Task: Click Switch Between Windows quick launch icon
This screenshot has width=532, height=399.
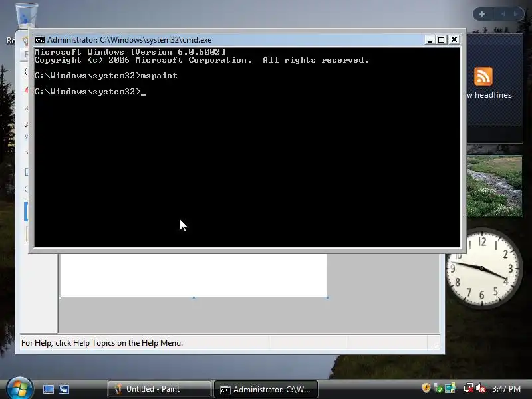Action: [64, 389]
